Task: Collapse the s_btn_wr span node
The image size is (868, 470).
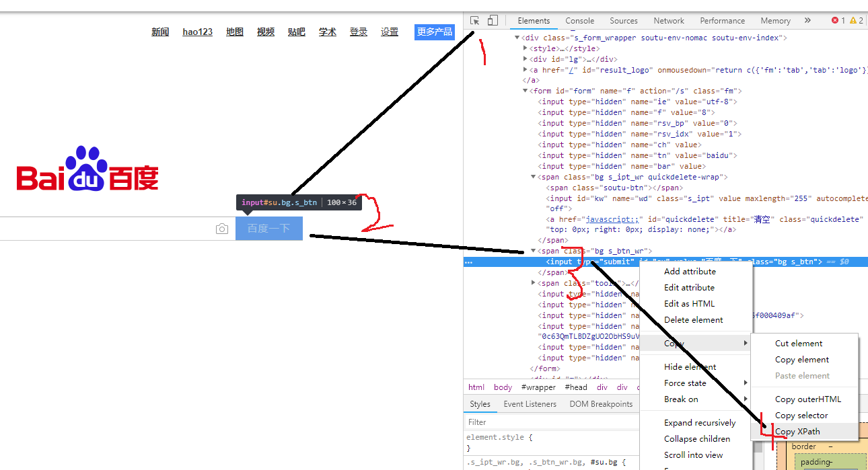Action: point(534,251)
